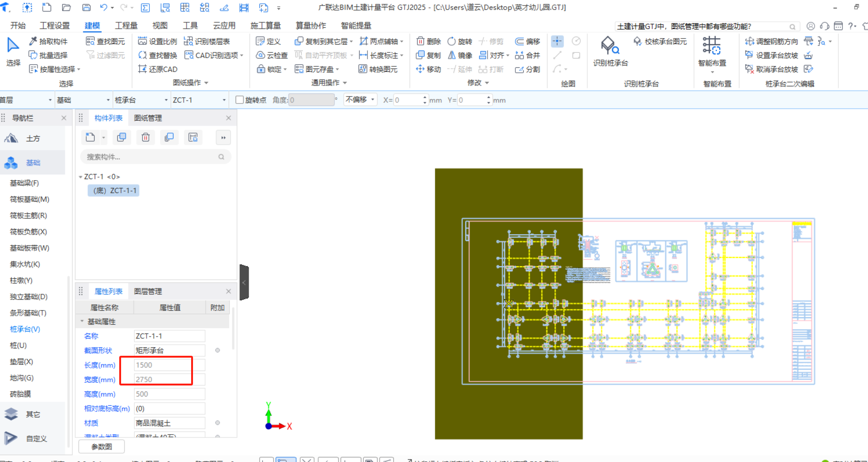This screenshot has height=462, width=868.
Task: Click the 拾取构件 pick component tool
Action: 48,41
